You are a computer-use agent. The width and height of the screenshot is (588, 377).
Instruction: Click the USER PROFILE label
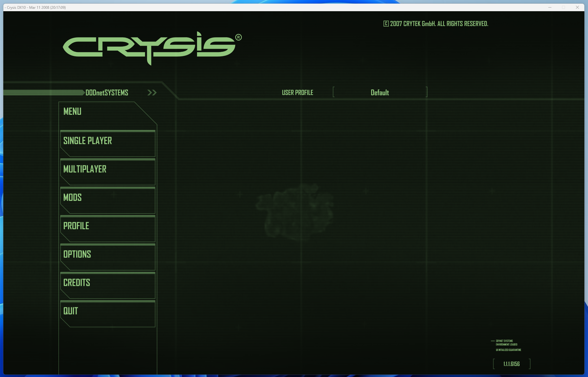pos(297,93)
